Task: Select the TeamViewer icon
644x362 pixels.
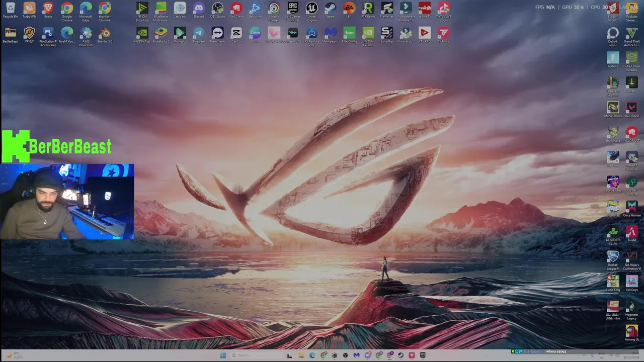Action: 217,35
